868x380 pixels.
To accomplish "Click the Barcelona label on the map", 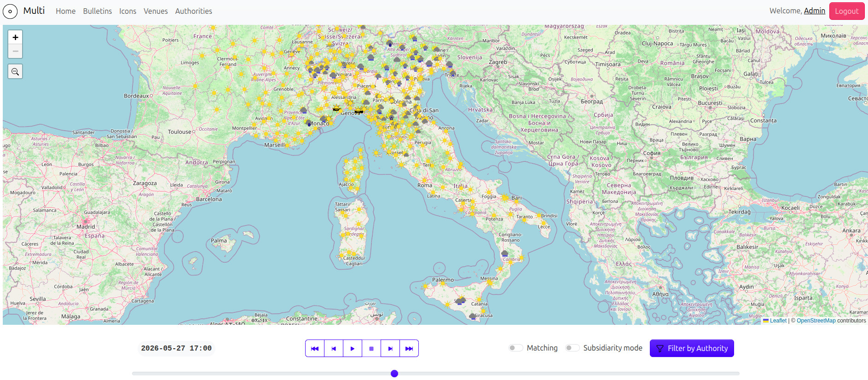I will pos(209,199).
